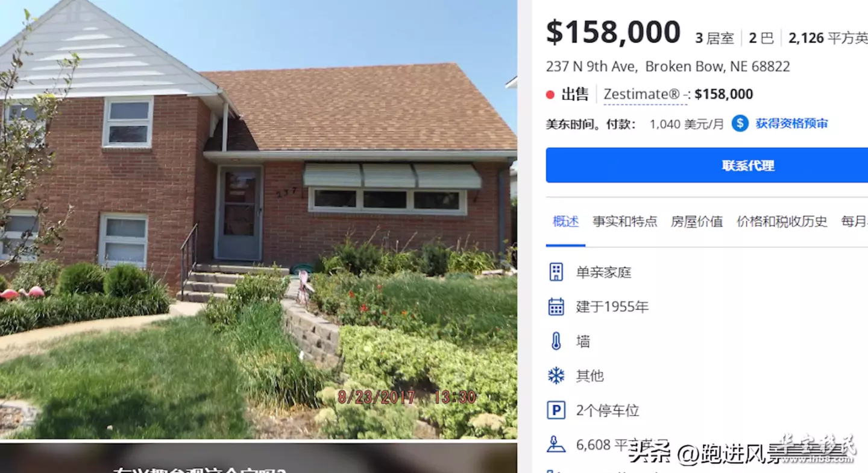Click the snowflake cooling icon
Screen dimensions: 868x473
pos(556,376)
